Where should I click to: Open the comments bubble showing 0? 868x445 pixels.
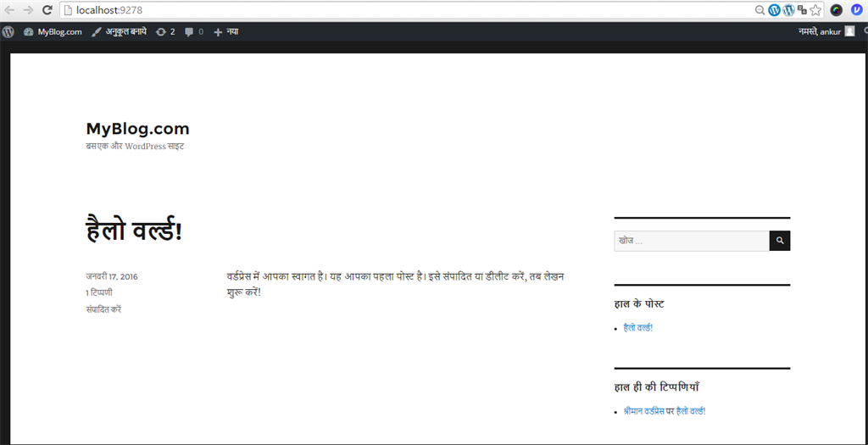[194, 32]
